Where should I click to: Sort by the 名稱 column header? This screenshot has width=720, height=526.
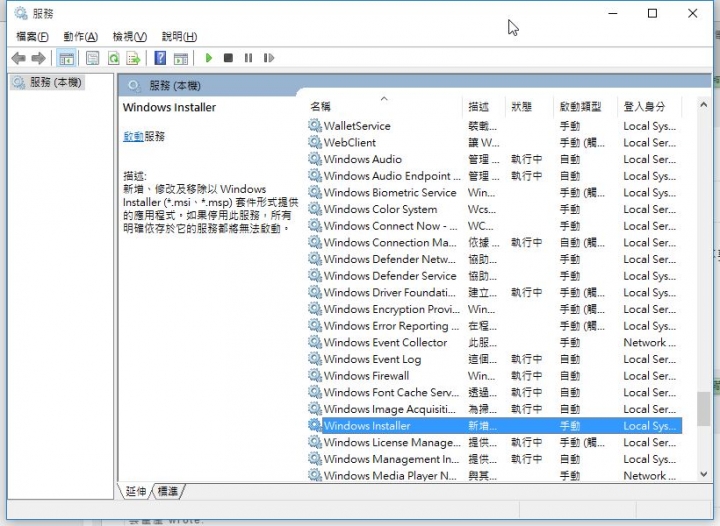coord(384,106)
